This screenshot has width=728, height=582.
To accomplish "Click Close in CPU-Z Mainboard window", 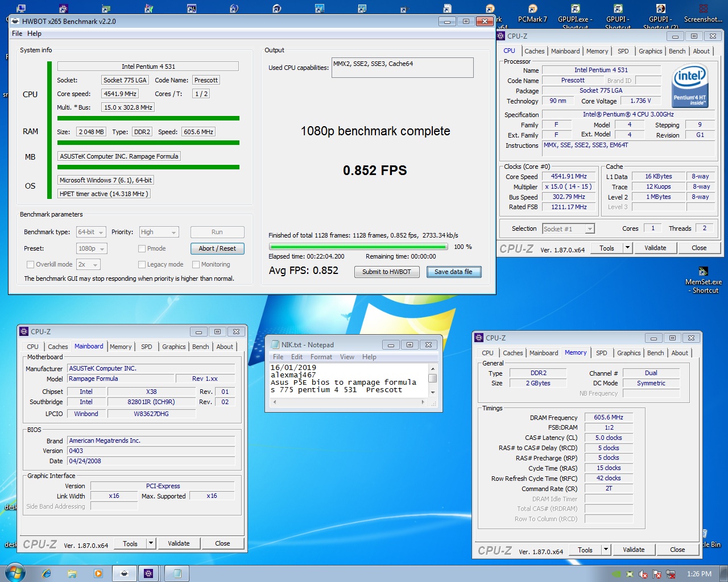I will pyautogui.click(x=222, y=543).
